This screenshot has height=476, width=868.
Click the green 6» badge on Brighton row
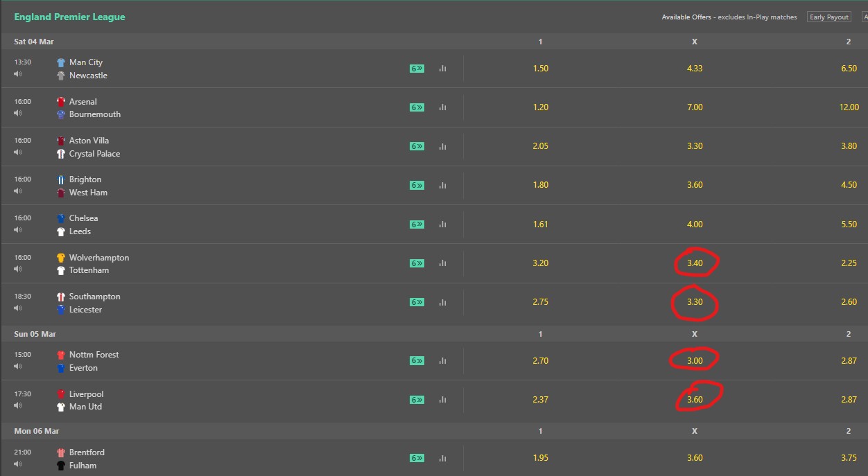click(417, 185)
